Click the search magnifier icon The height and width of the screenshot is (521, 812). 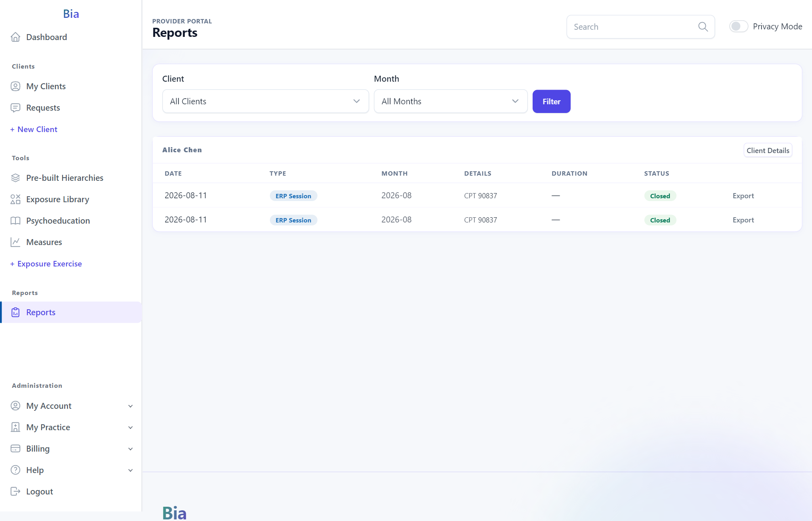coord(703,27)
